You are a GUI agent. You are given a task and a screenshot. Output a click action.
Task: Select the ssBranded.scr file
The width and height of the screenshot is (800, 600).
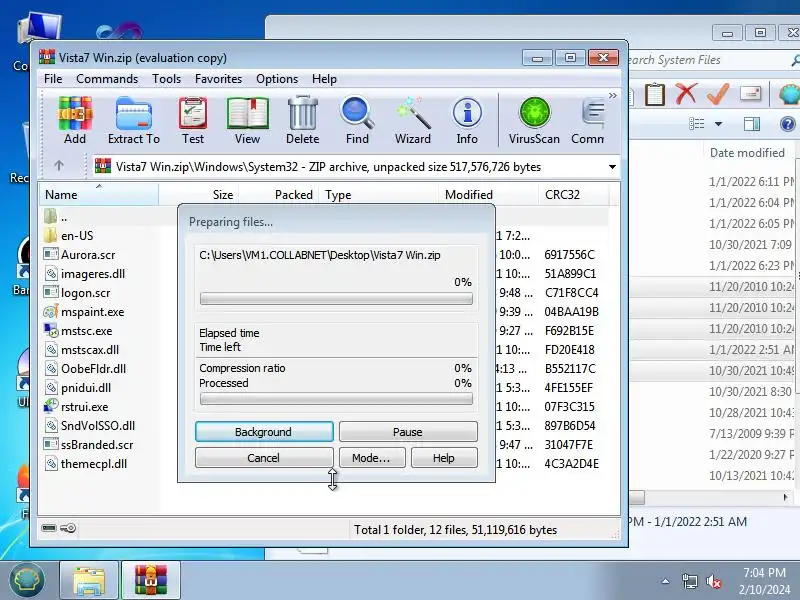point(89,445)
